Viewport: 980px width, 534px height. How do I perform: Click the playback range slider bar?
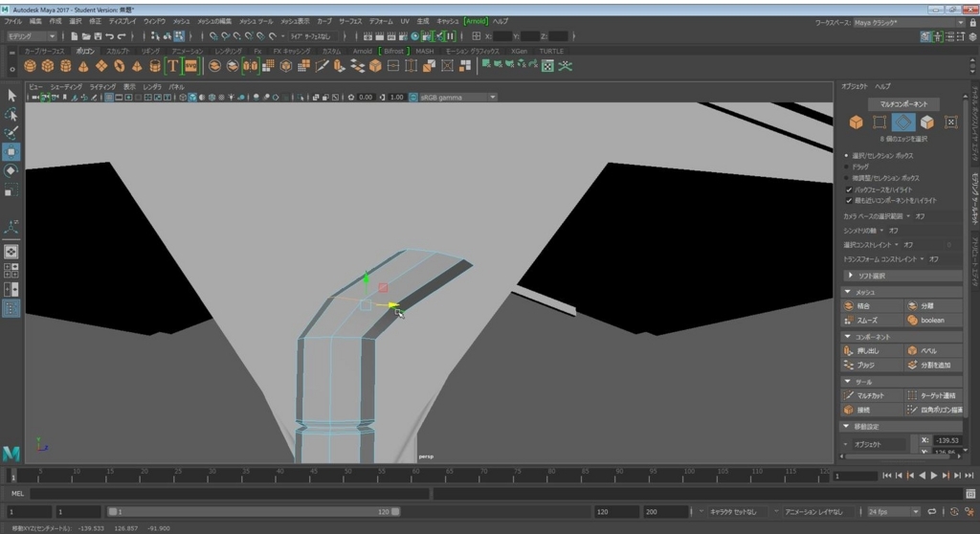coord(254,511)
